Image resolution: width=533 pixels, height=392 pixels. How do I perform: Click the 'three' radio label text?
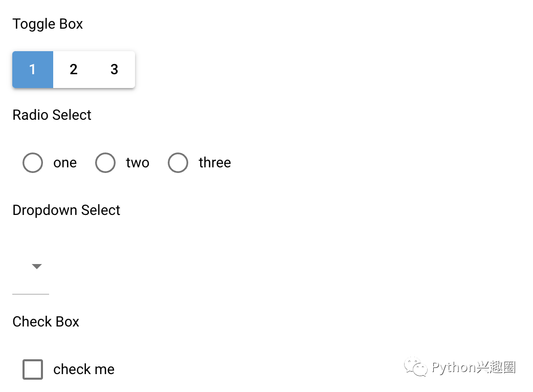[x=215, y=163]
